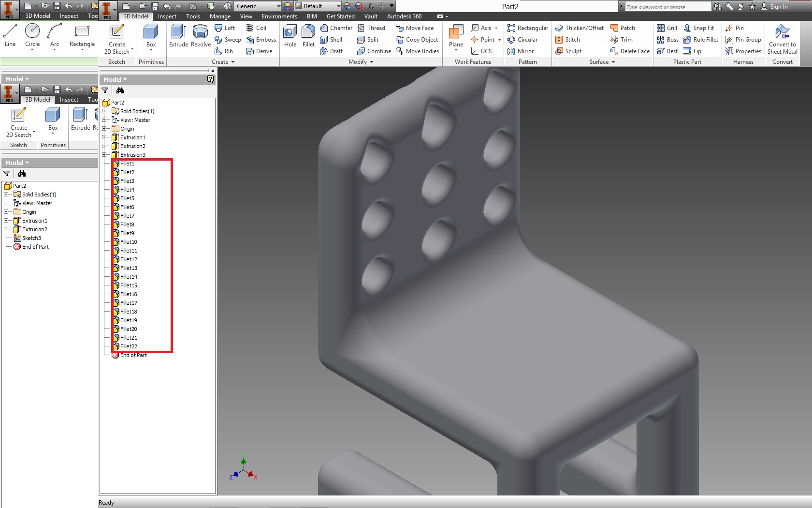Image resolution: width=812 pixels, height=508 pixels.
Task: Open the Surface panel dropdown
Action: tap(602, 62)
